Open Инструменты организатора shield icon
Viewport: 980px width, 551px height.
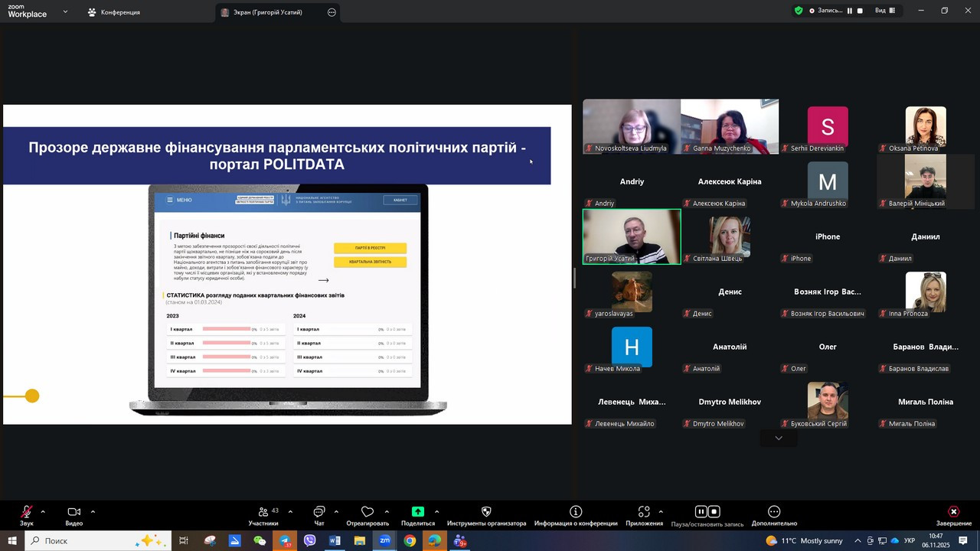(486, 512)
